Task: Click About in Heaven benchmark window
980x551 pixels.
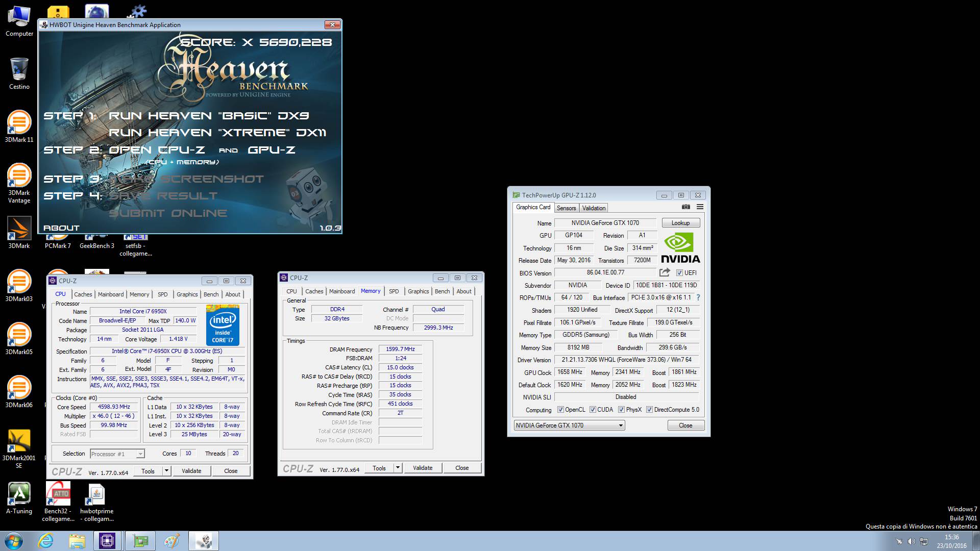Action: (61, 228)
